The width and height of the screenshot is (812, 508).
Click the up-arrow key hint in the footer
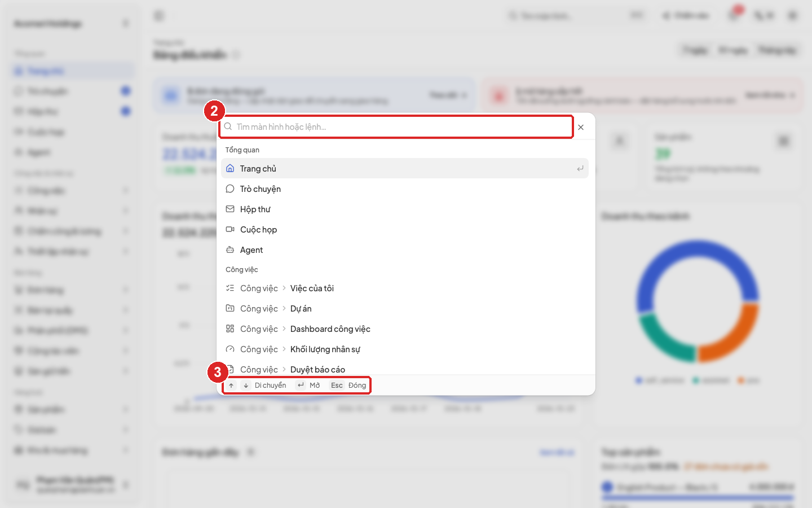(231, 386)
